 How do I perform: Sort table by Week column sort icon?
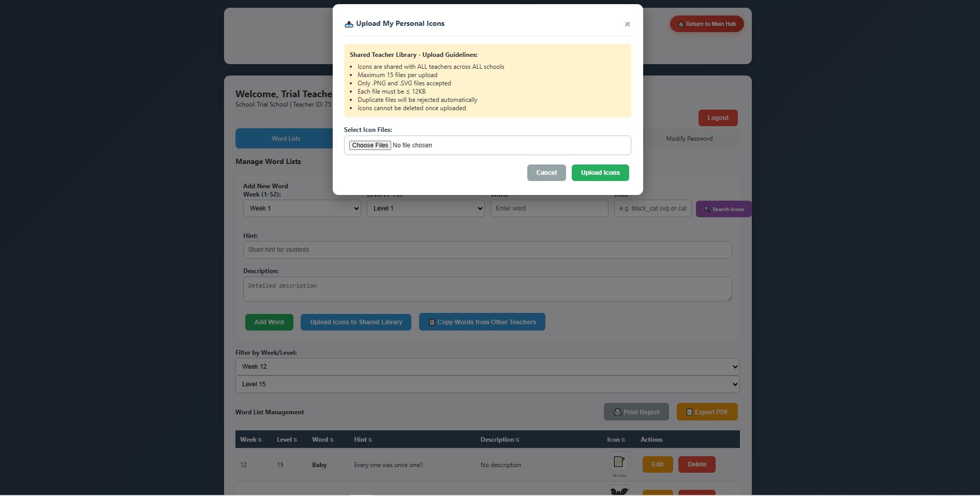[x=260, y=440]
